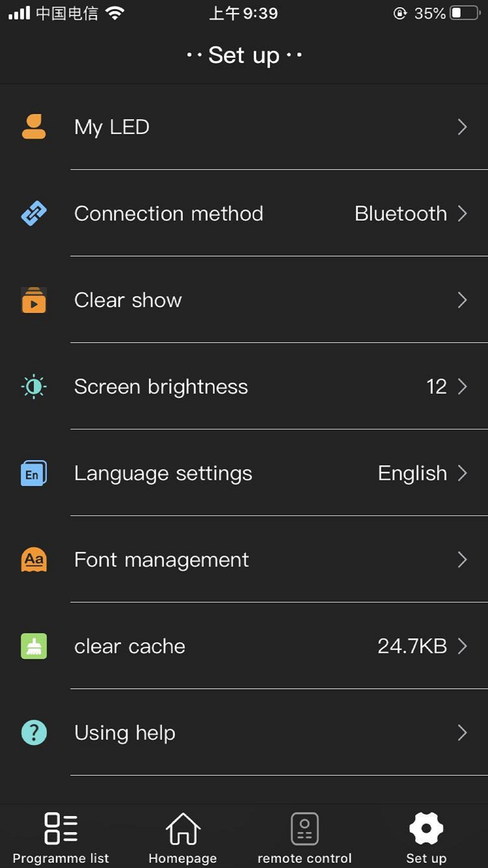Tap the orange My LED person icon
488x868 pixels.
(x=34, y=127)
